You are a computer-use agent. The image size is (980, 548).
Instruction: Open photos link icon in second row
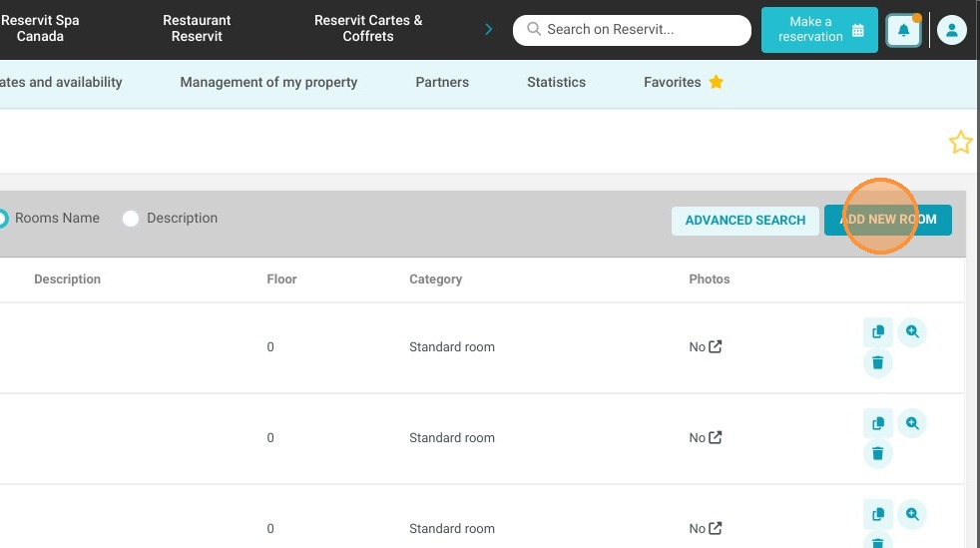click(715, 437)
